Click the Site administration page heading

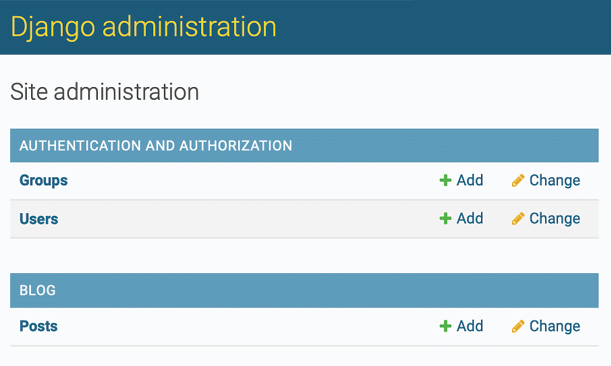coord(104,92)
